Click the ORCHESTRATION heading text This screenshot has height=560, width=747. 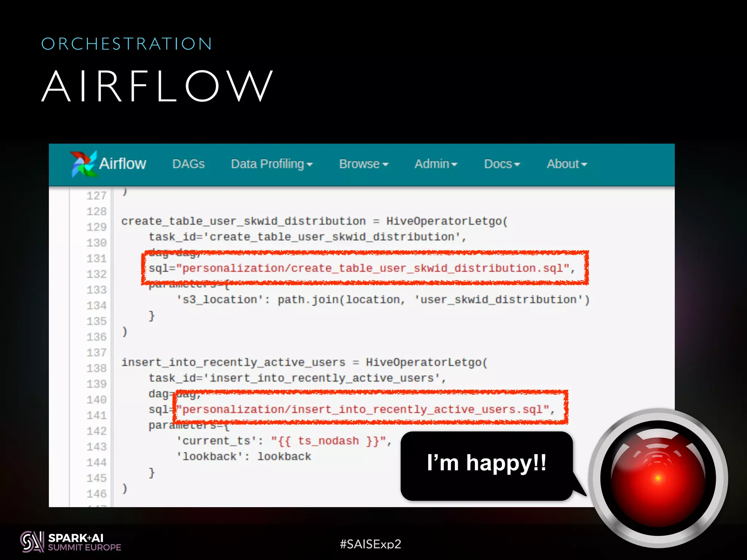pyautogui.click(x=127, y=44)
